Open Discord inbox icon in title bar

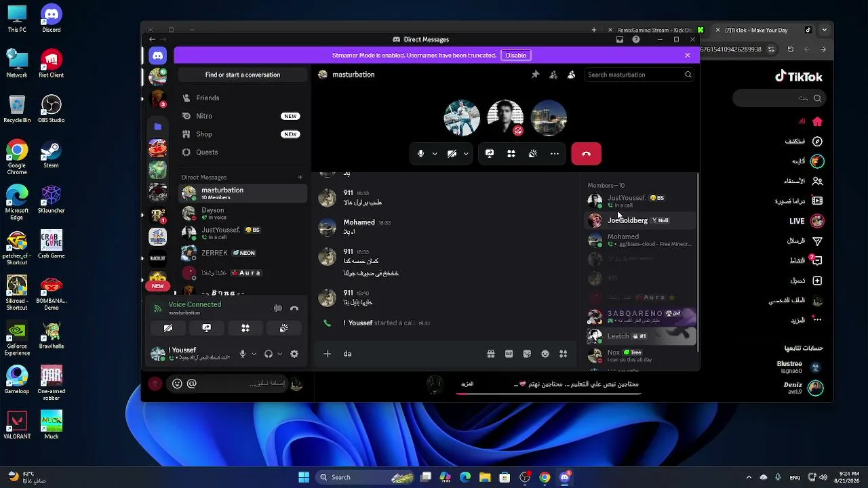620,39
